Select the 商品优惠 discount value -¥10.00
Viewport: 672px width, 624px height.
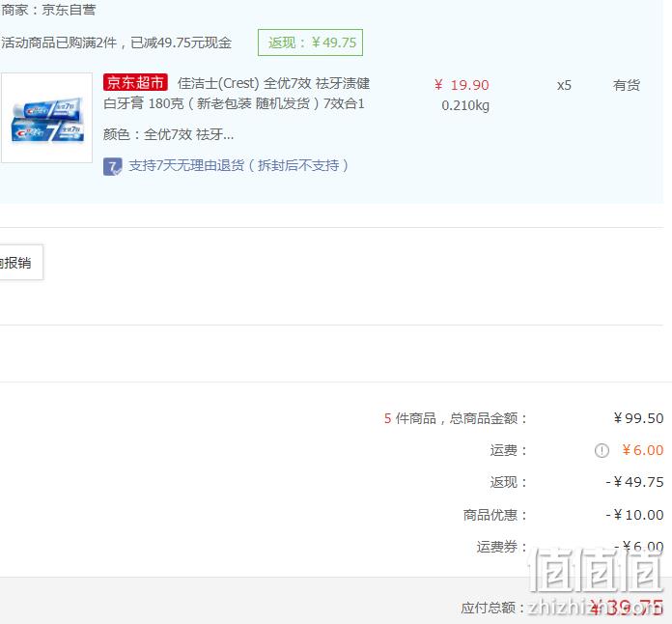pyautogui.click(x=634, y=515)
